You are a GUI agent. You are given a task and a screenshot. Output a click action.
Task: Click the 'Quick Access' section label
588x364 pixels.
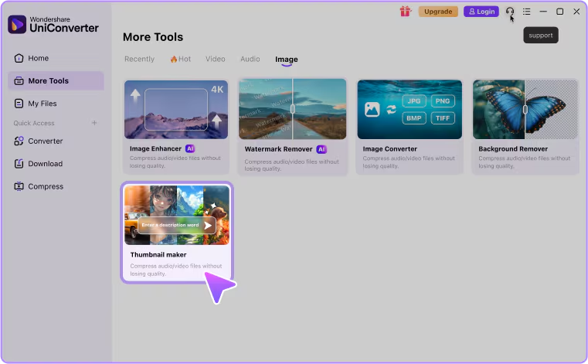[x=34, y=123]
